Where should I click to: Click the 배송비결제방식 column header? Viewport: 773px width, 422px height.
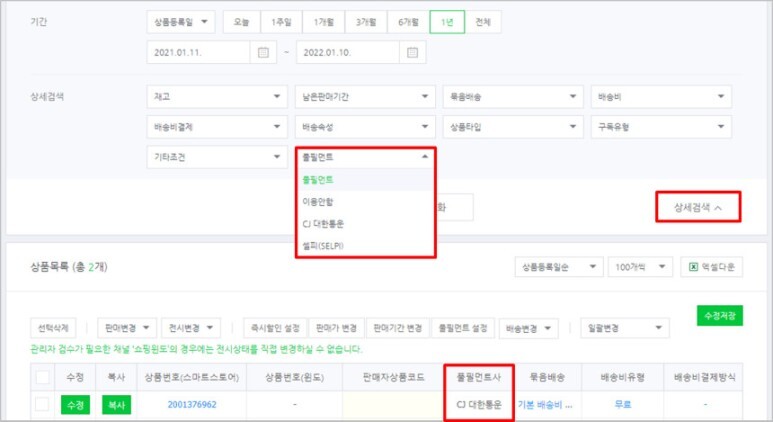click(x=704, y=378)
